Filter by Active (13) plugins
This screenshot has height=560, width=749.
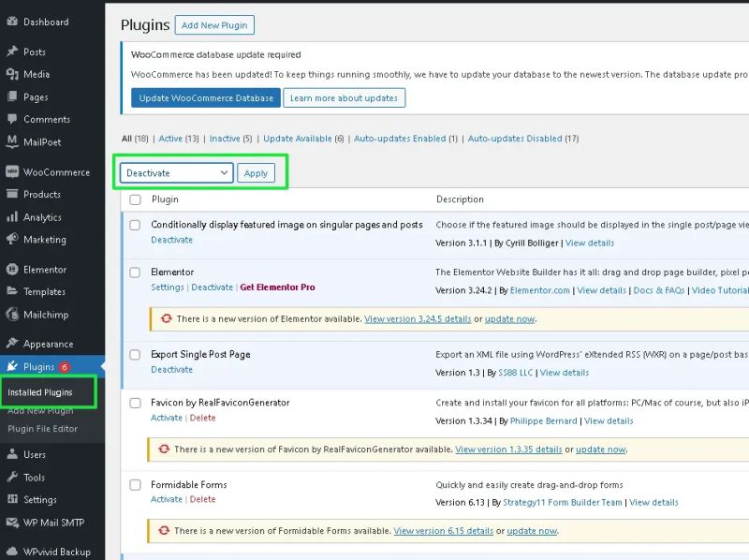(x=179, y=139)
